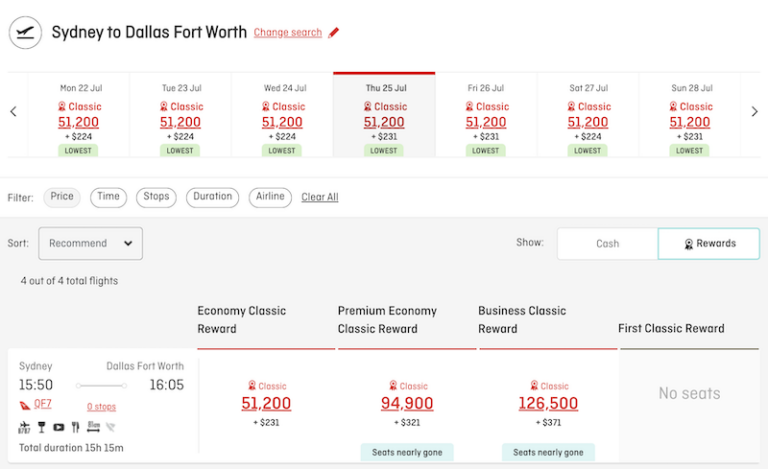Open the Sort by Recommend dropdown

91,243
